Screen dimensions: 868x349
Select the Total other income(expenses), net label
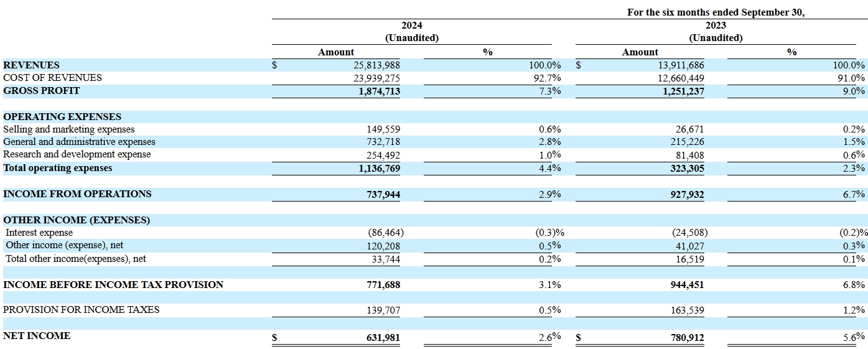(x=76, y=258)
